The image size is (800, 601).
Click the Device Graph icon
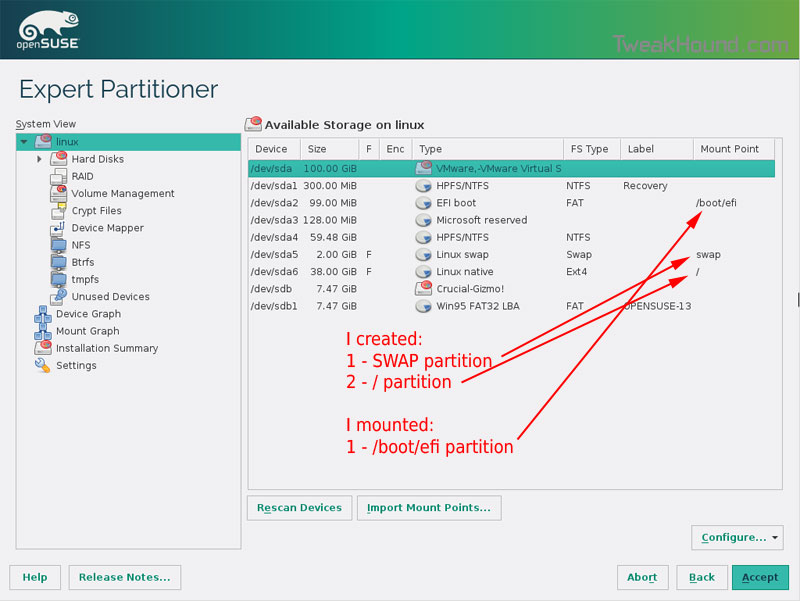(x=43, y=314)
